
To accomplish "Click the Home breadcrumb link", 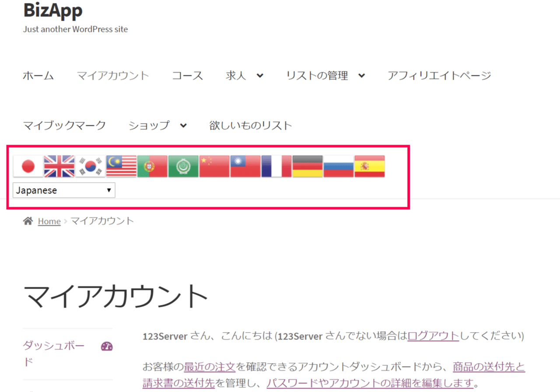I will pos(49,221).
